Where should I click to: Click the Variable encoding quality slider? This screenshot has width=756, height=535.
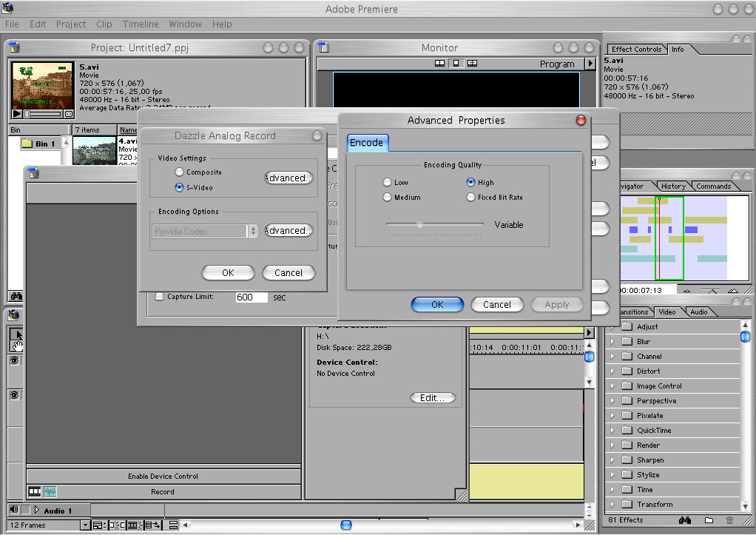434,224
